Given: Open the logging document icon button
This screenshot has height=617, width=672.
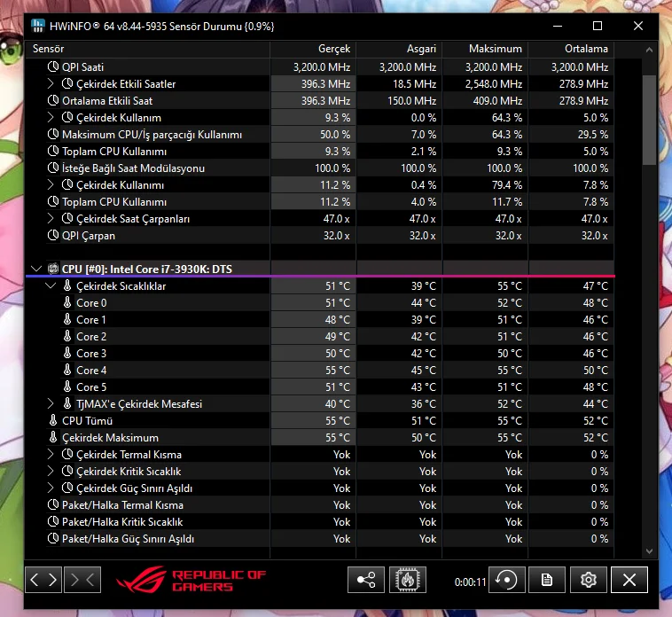Looking at the screenshot, I should pos(547,580).
